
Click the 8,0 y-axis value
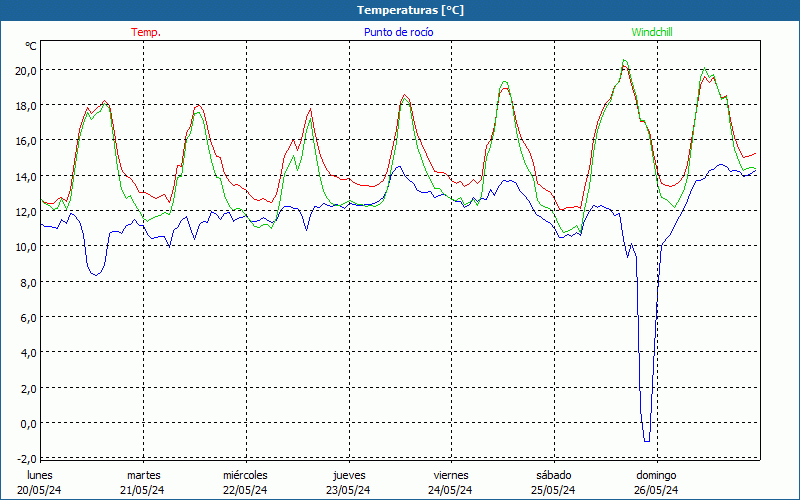coord(28,282)
